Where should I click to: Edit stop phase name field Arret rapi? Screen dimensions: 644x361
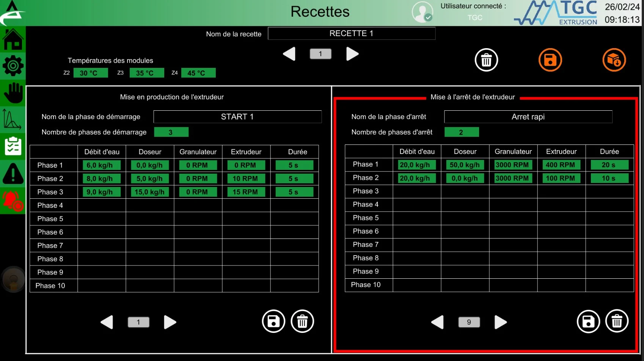coord(528,117)
